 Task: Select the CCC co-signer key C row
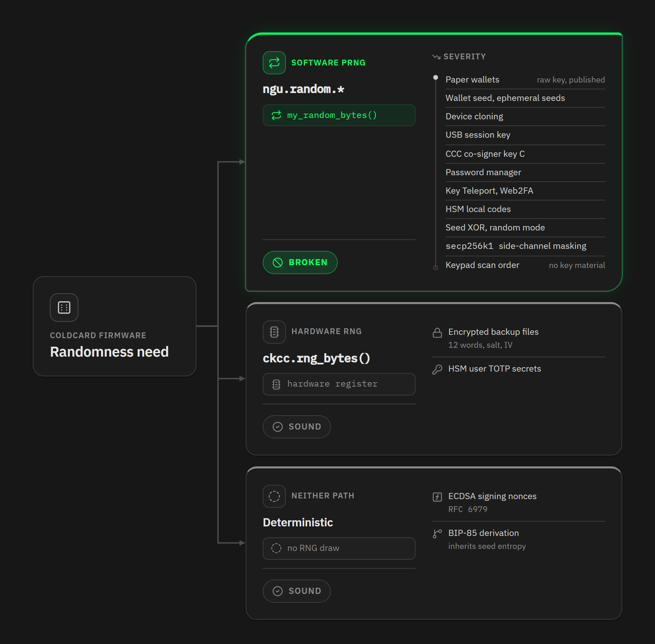pos(525,154)
